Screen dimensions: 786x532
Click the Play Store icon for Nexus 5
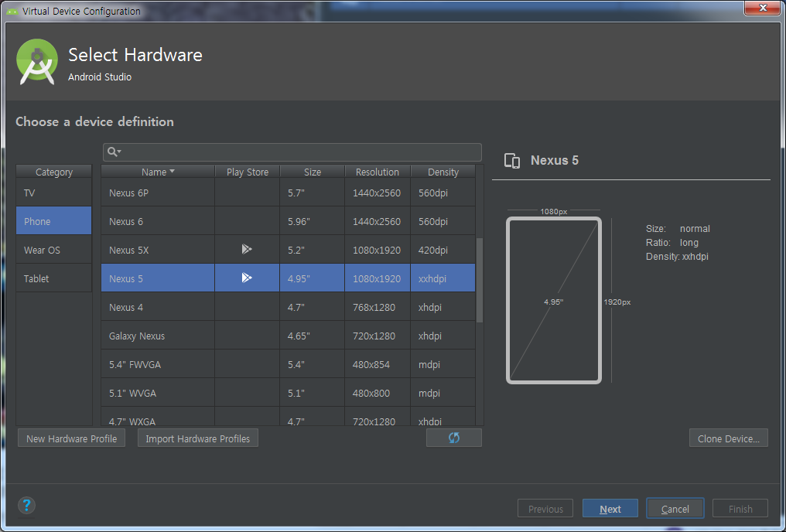point(247,278)
